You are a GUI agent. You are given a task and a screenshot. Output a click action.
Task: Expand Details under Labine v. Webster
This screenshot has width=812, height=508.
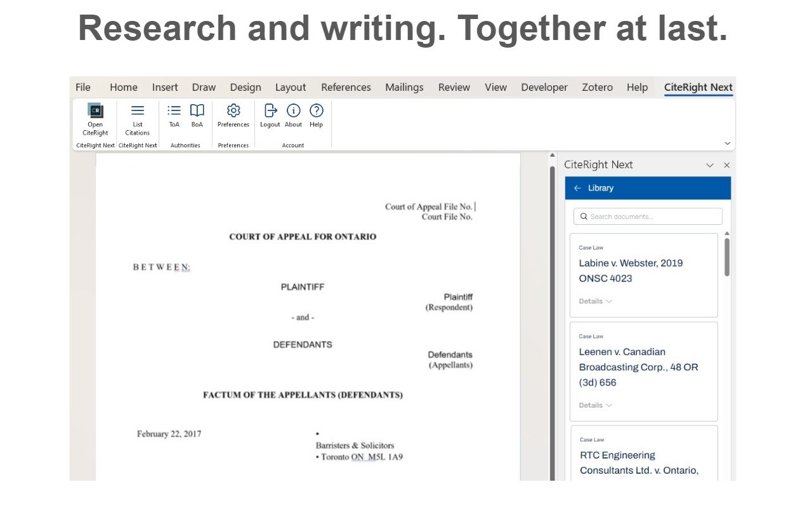(x=595, y=301)
